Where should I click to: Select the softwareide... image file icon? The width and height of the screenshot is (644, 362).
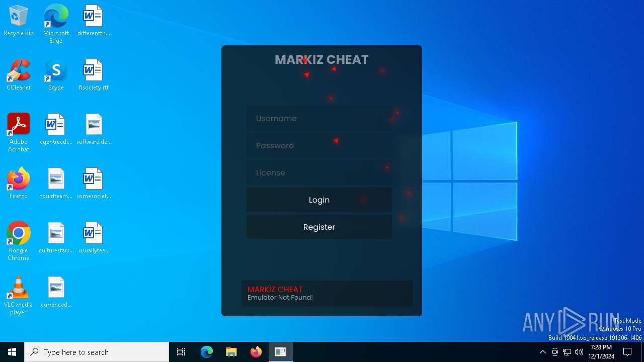click(94, 130)
